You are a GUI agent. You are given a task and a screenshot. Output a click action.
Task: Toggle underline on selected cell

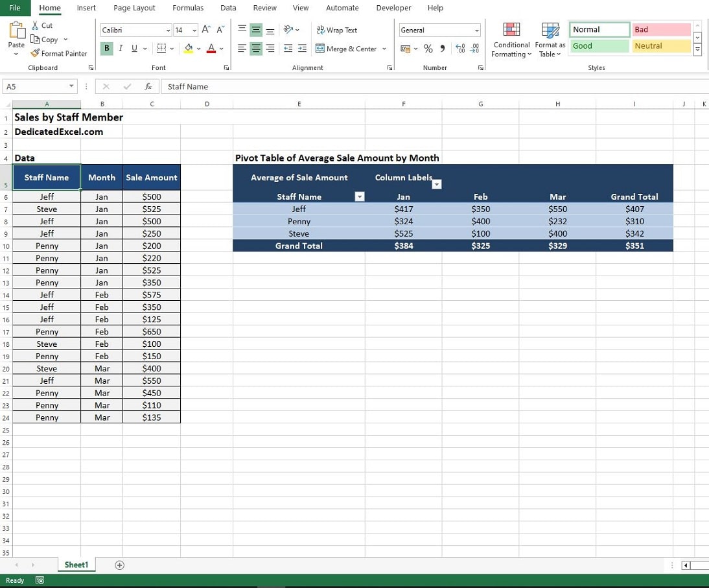coord(134,49)
